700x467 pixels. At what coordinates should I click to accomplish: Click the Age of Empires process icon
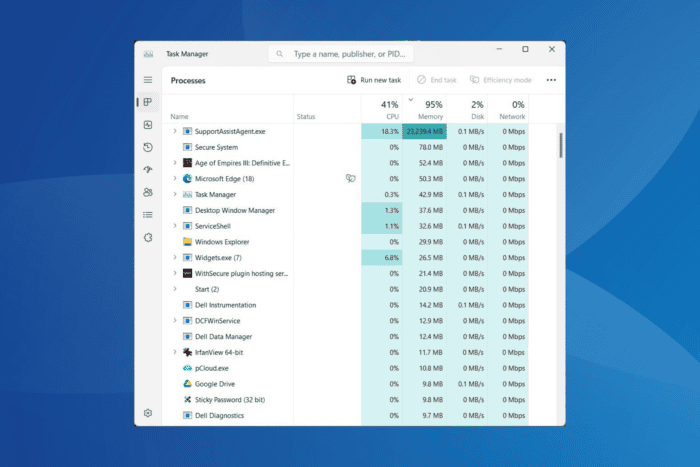point(188,163)
